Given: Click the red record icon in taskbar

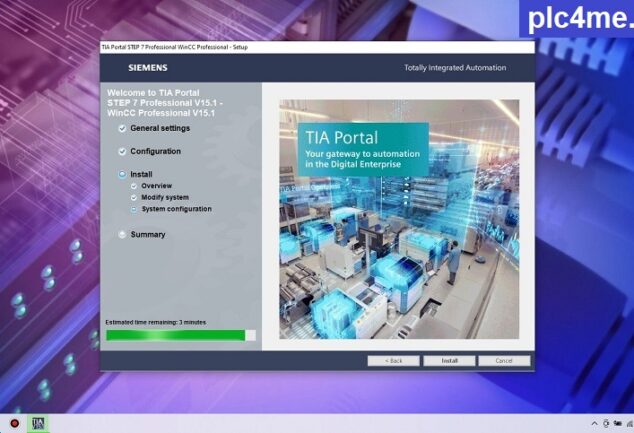Looking at the screenshot, I should [14, 423].
